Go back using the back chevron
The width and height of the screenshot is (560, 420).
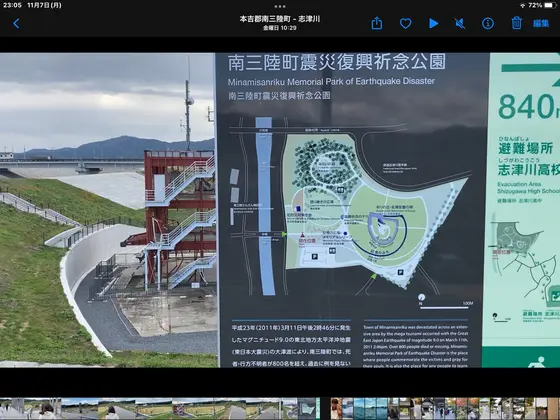pyautogui.click(x=16, y=24)
